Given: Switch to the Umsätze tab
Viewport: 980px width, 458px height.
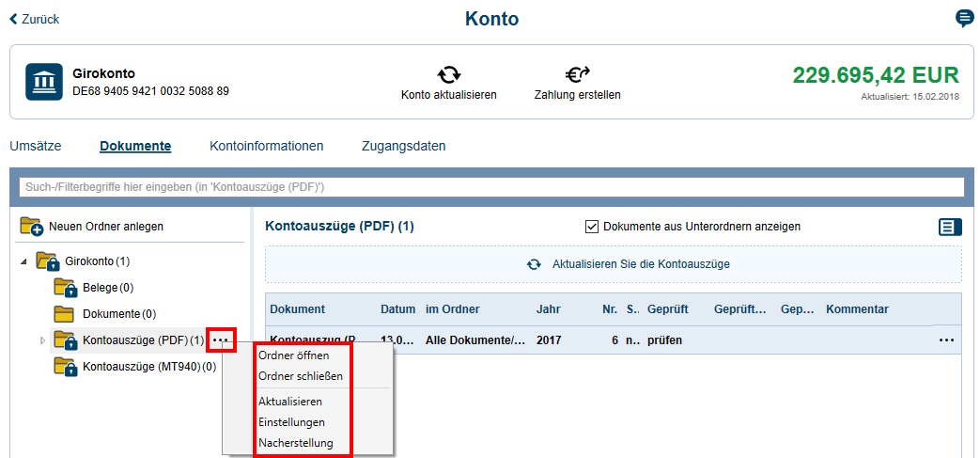Looking at the screenshot, I should tap(36, 147).
